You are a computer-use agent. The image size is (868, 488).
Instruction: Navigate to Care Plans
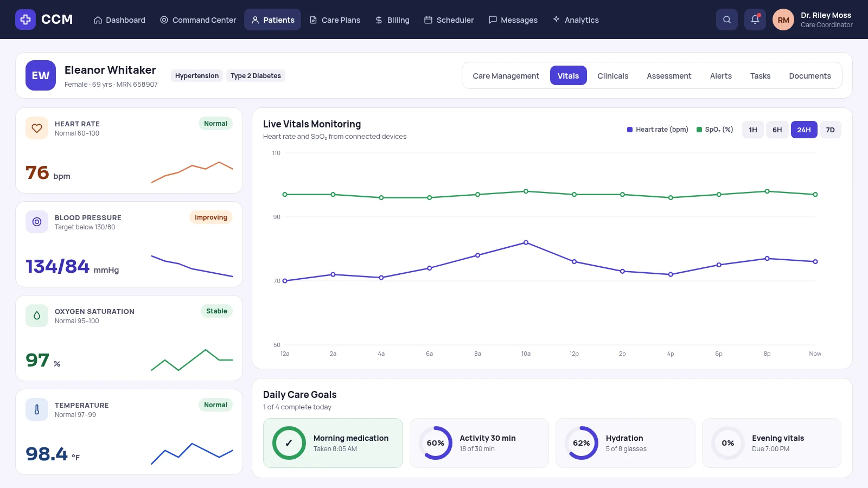click(335, 20)
